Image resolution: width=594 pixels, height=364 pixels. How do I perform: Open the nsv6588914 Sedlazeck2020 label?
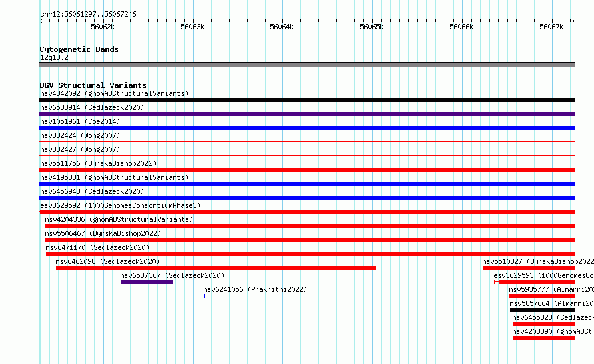point(92,107)
